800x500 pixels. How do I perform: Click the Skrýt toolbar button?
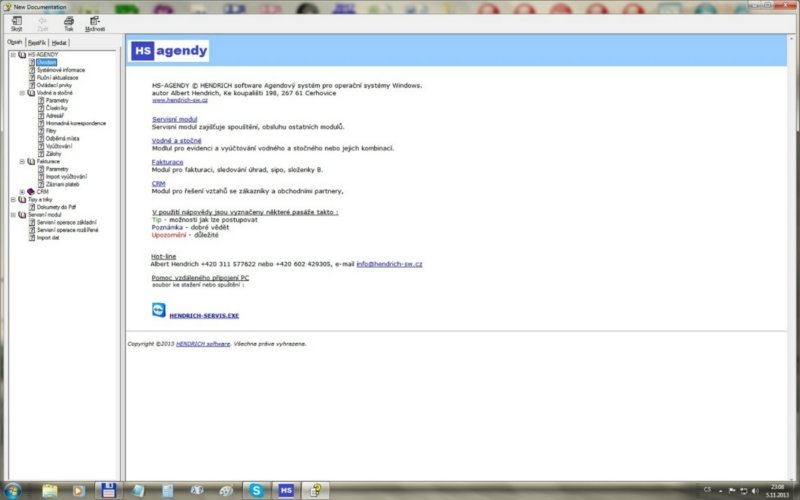click(x=16, y=23)
